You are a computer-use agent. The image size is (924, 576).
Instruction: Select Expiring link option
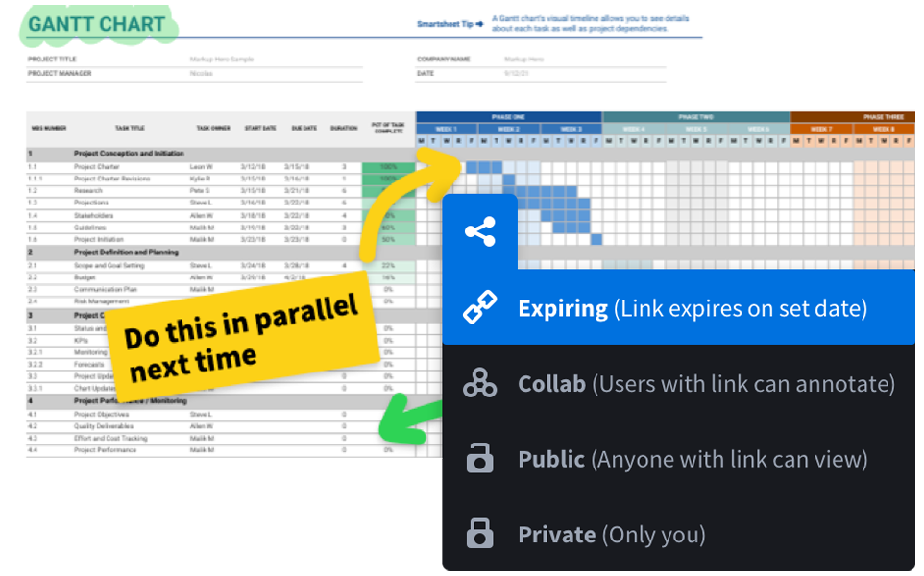[x=679, y=307]
